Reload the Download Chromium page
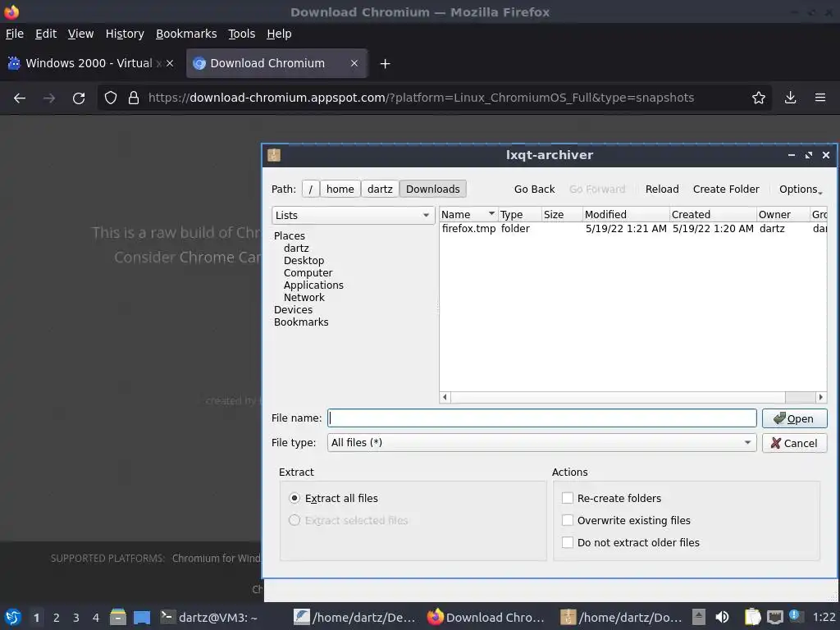Viewport: 840px width, 630px height. click(79, 98)
